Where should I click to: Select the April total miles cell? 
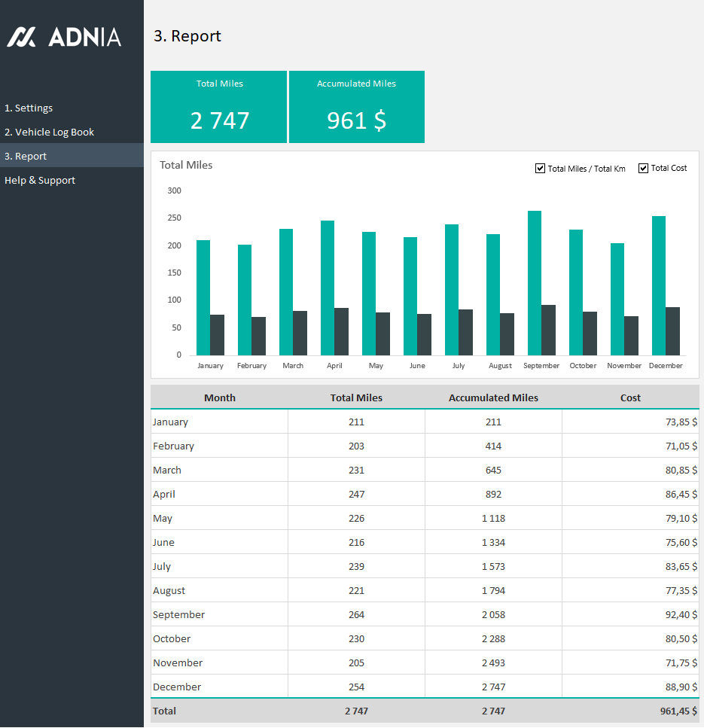click(x=356, y=495)
